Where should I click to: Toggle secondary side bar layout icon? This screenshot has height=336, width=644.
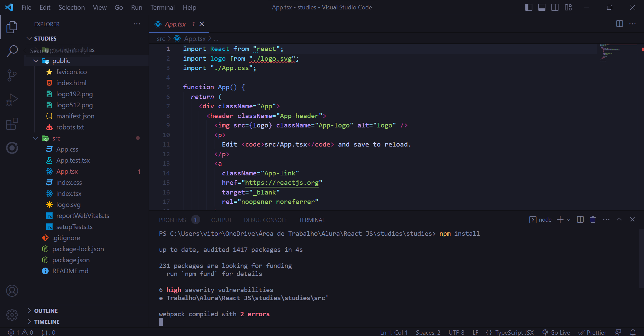555,7
